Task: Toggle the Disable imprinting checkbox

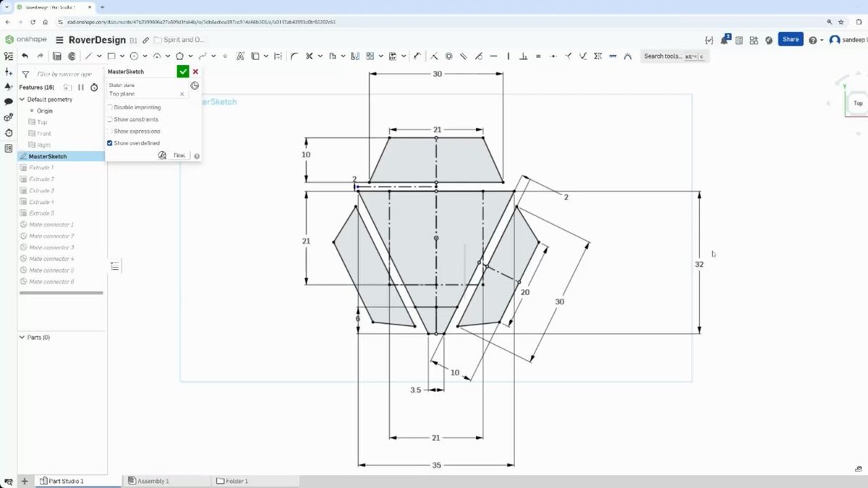Action: coord(110,107)
